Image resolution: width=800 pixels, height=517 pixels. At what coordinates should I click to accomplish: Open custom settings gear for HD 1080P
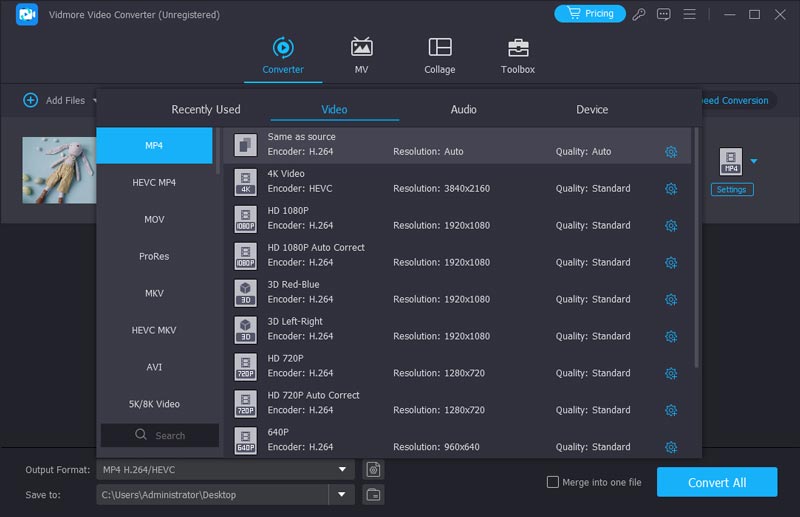671,226
